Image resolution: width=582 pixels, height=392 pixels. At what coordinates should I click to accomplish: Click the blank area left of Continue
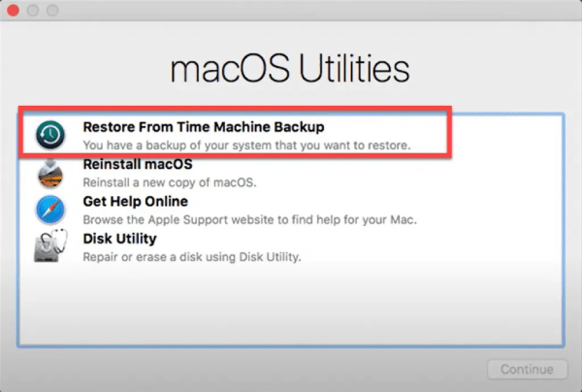291,369
